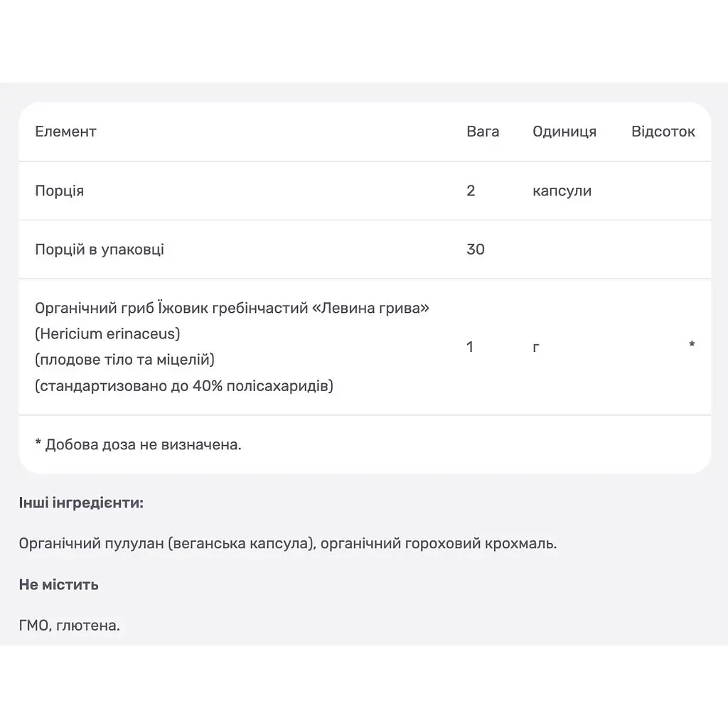Image resolution: width=728 pixels, height=728 pixels.
Task: Click the капсули unit cell
Action: click(x=562, y=191)
